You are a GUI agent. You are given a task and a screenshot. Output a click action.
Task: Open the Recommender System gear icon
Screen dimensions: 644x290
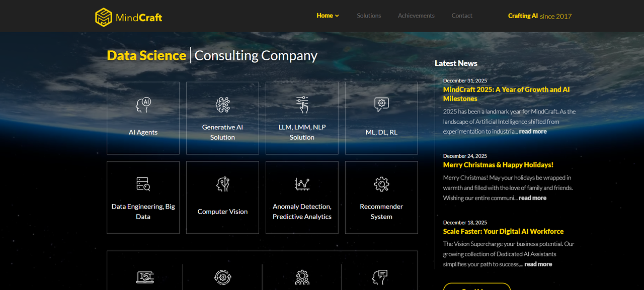(x=382, y=184)
